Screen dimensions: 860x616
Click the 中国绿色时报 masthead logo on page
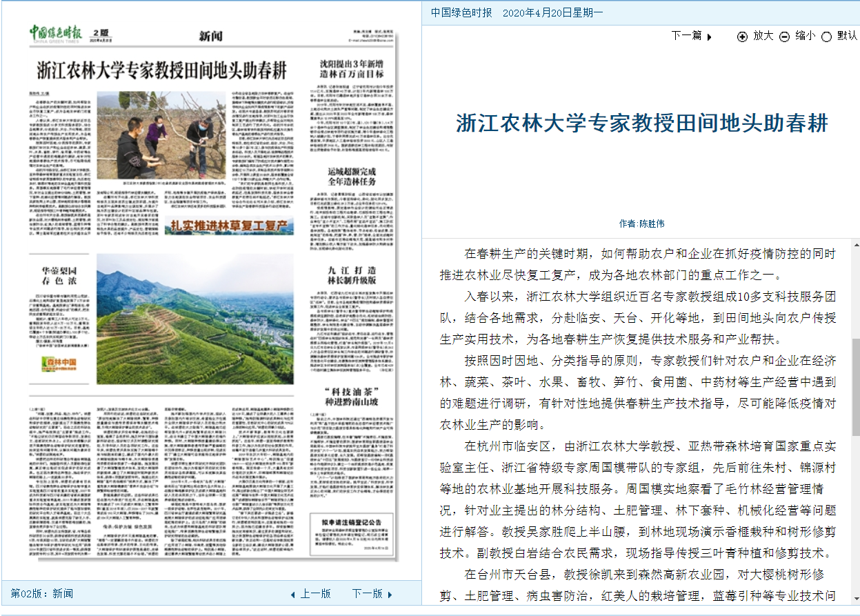(x=56, y=32)
